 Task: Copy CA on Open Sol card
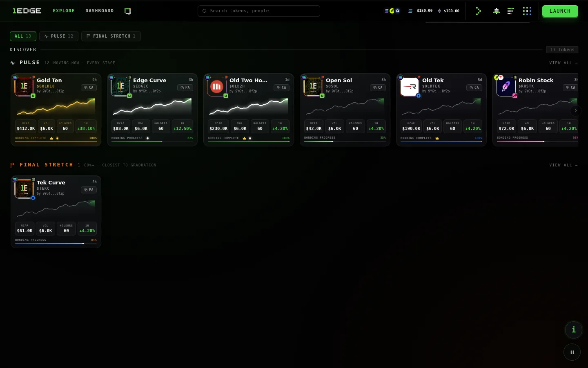point(378,88)
